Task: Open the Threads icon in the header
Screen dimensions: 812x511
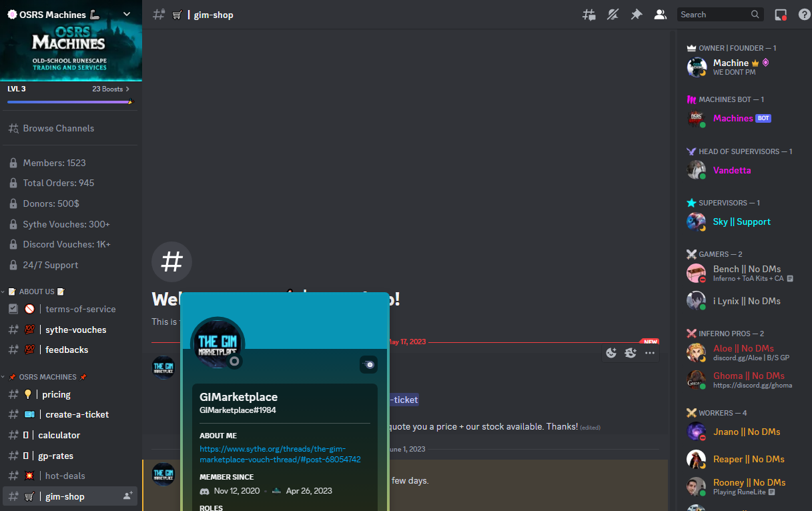Action: tap(588, 14)
